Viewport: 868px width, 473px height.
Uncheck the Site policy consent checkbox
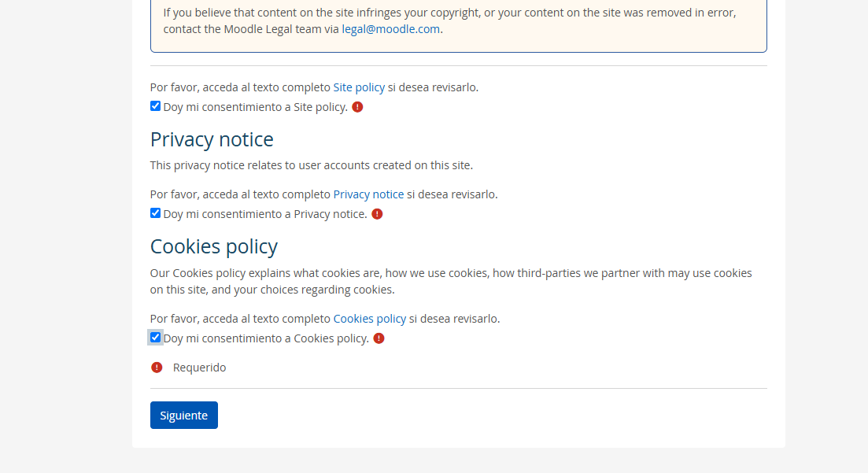[155, 105]
